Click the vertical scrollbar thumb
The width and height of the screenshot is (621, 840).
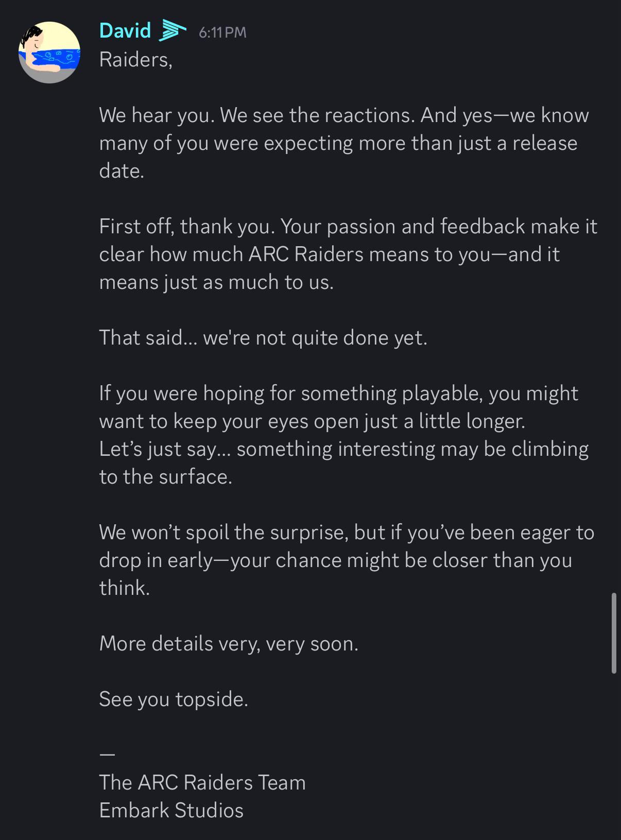[x=613, y=633]
